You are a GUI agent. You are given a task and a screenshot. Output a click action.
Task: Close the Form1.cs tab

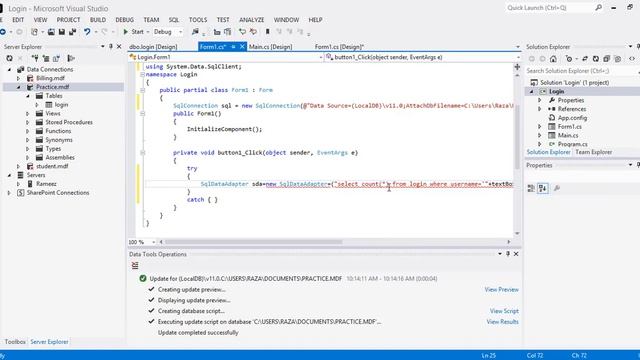pos(242,47)
